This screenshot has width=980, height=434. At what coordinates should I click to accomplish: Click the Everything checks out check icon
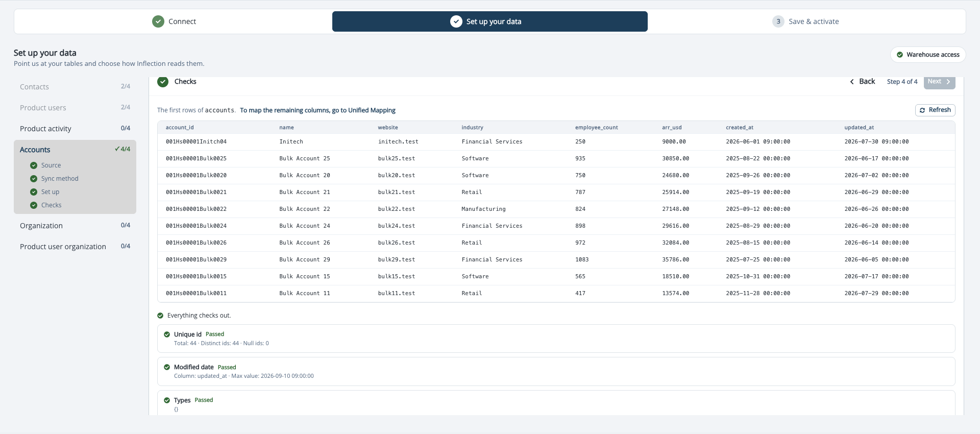160,316
